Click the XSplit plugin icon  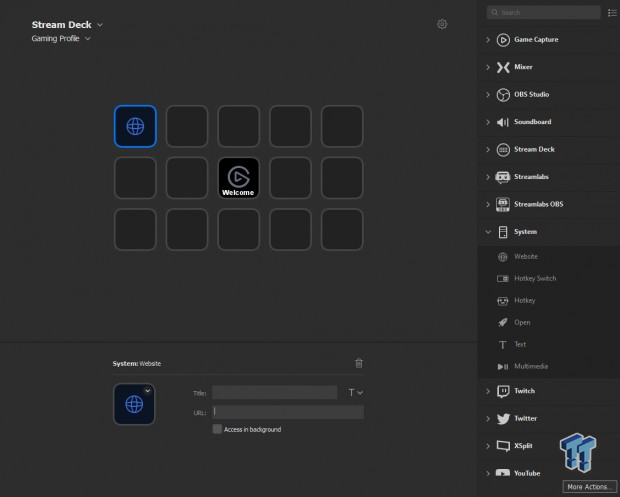[x=503, y=446]
